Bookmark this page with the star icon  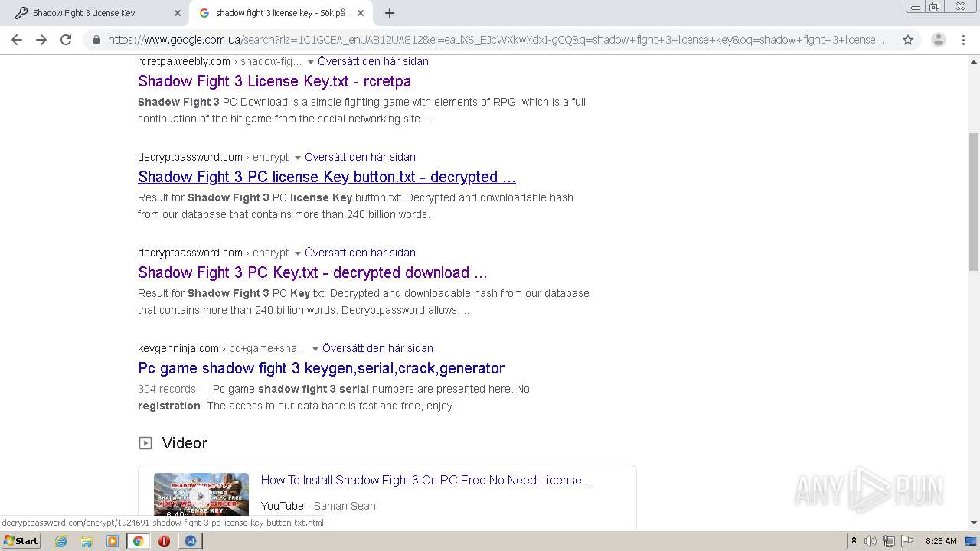point(908,40)
